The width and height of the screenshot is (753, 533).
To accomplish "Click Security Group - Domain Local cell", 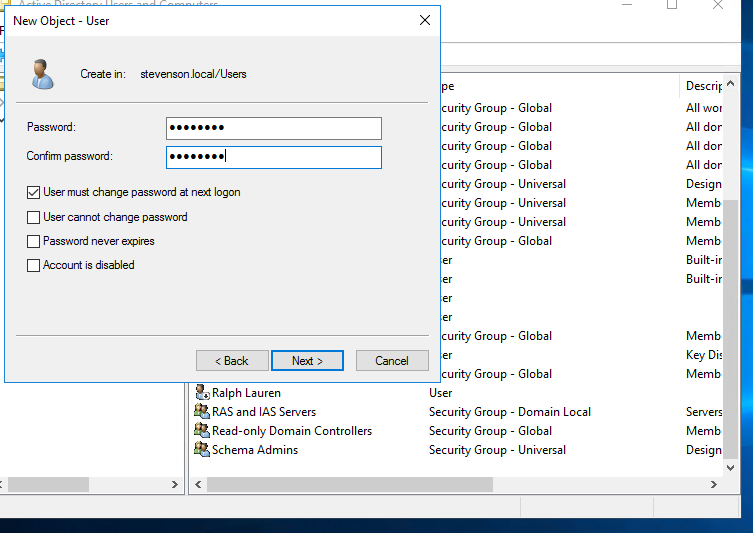I will point(510,412).
